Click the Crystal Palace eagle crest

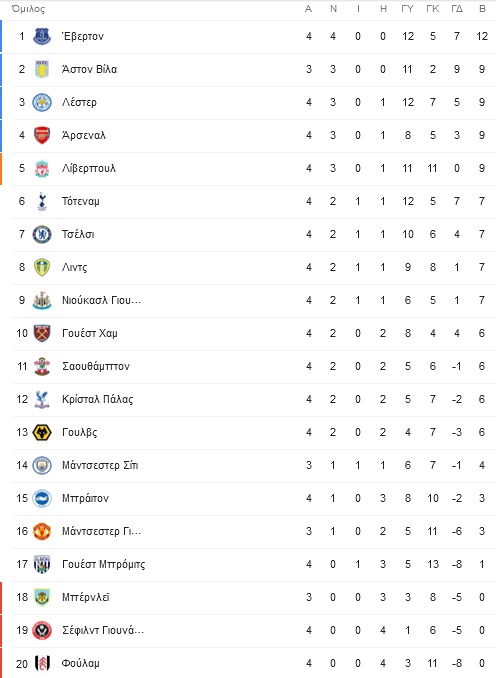(x=42, y=400)
